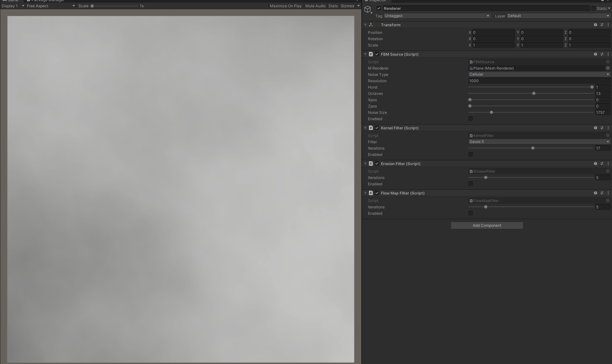The width and height of the screenshot is (612, 364).
Task: Open the Filter Gauss 5 dropdown
Action: [539, 142]
